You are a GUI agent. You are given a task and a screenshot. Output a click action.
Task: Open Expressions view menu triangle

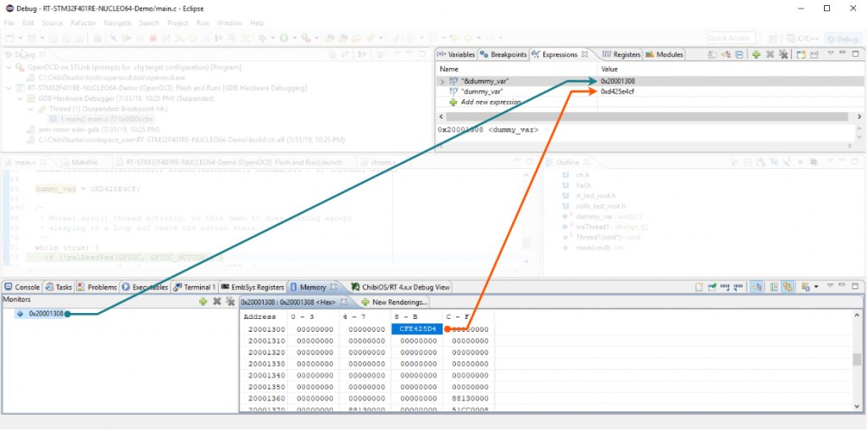click(831, 53)
